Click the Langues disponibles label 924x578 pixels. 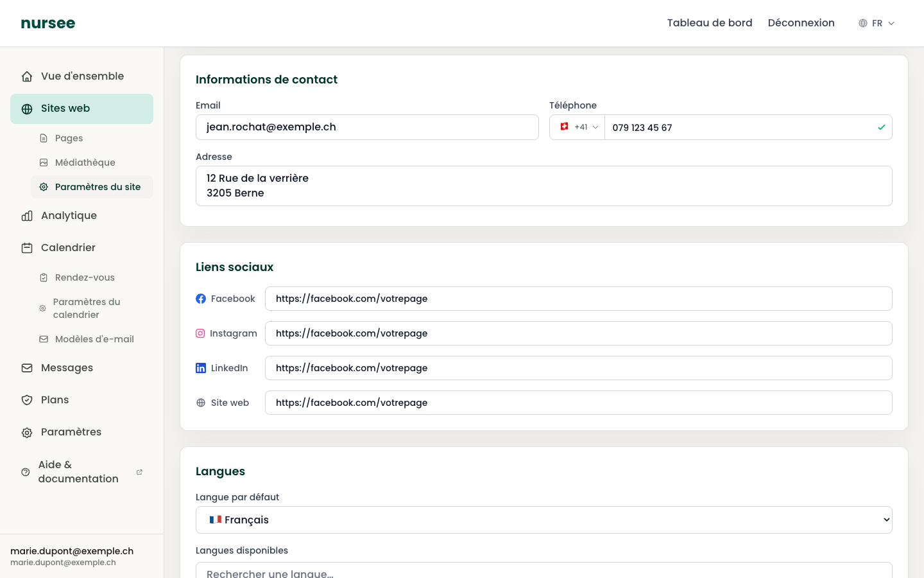pos(242,550)
